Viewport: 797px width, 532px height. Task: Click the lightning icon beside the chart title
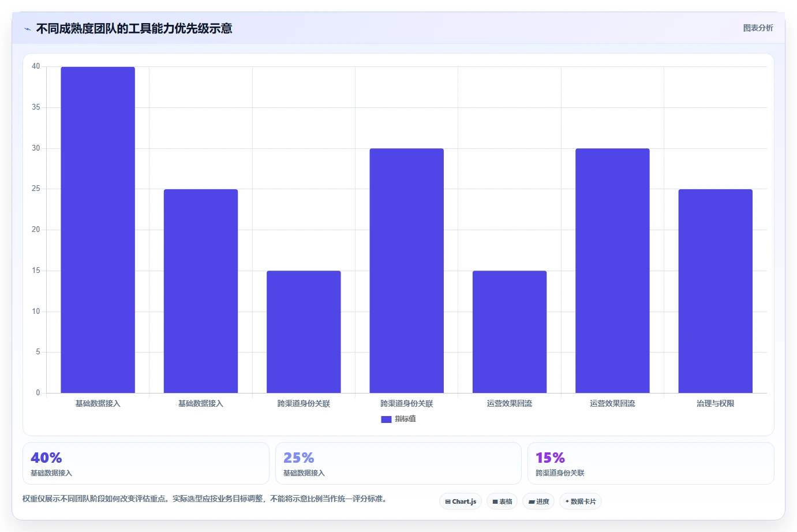tap(27, 29)
